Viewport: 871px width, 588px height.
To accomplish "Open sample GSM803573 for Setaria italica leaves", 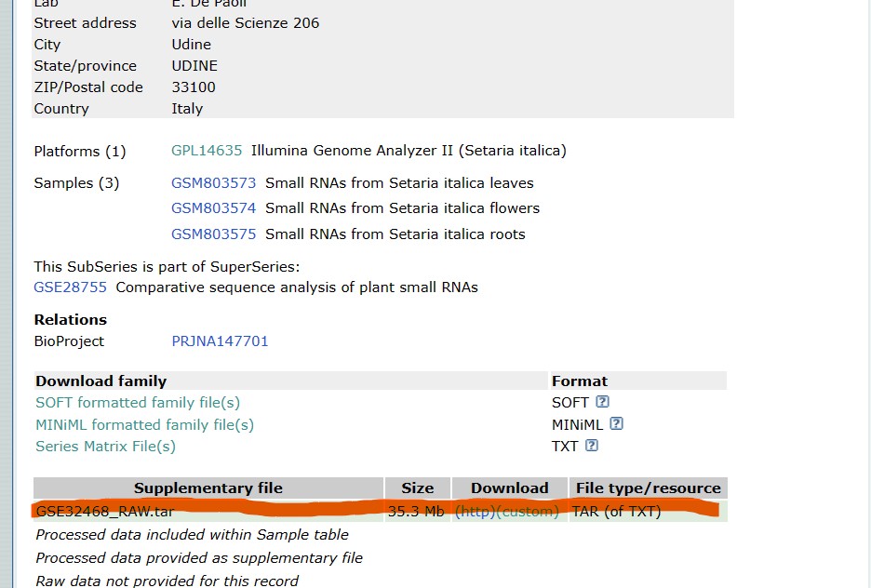I will pyautogui.click(x=213, y=183).
